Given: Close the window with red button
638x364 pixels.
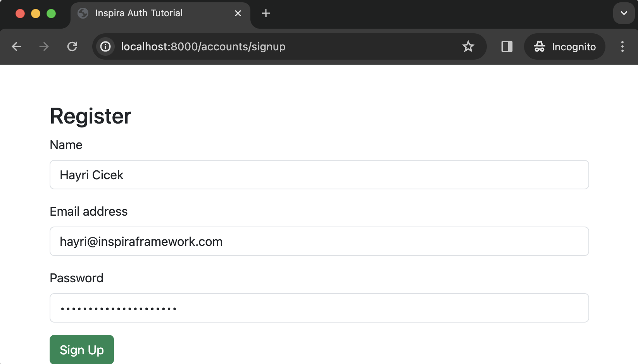Looking at the screenshot, I should click(20, 14).
